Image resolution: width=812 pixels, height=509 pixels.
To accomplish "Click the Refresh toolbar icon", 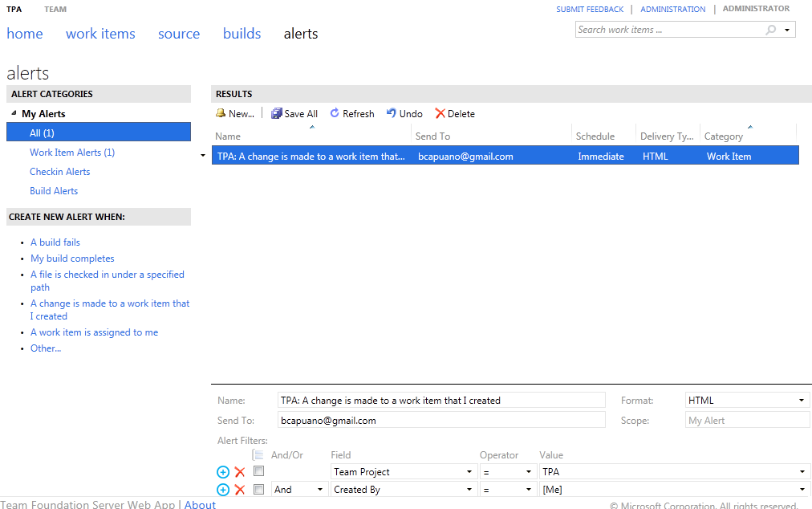I will click(x=335, y=114).
